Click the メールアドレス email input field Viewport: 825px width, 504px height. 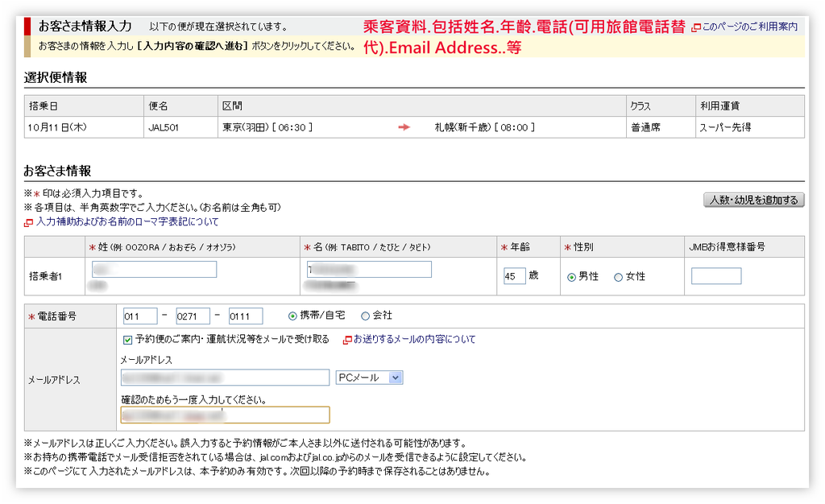point(226,378)
